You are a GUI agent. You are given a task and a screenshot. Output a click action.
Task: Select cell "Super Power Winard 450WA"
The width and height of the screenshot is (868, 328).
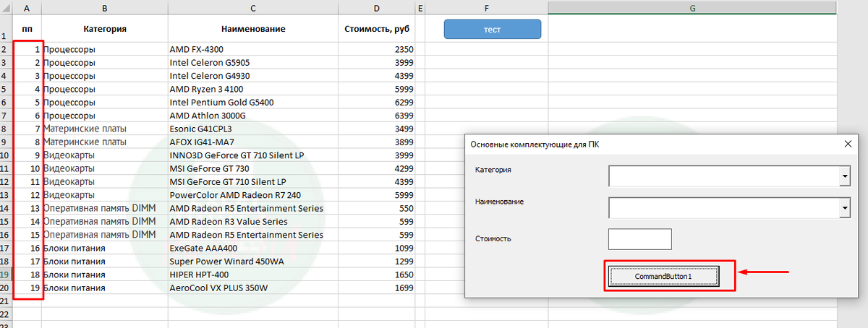[253, 262]
